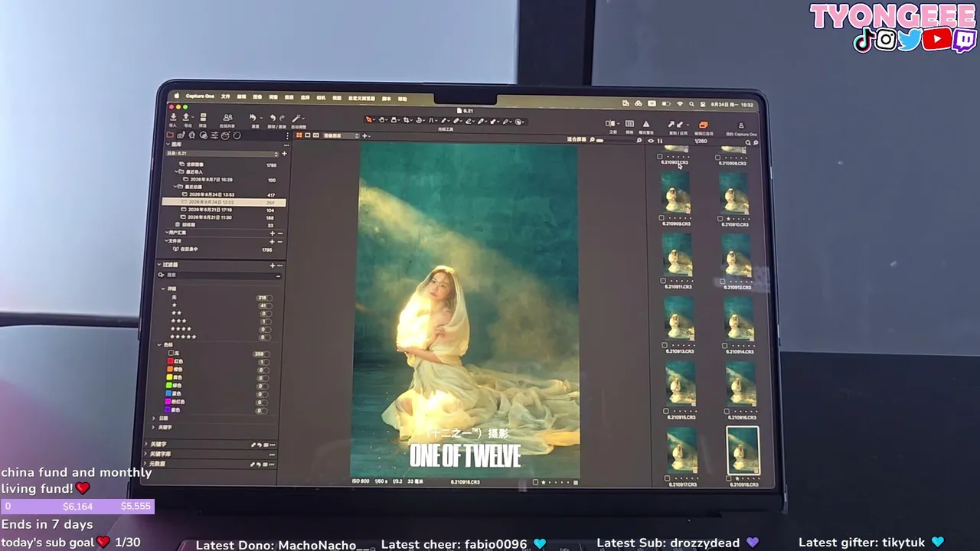Collapse the color tag filter group
The image size is (980, 551).
pyautogui.click(x=160, y=345)
